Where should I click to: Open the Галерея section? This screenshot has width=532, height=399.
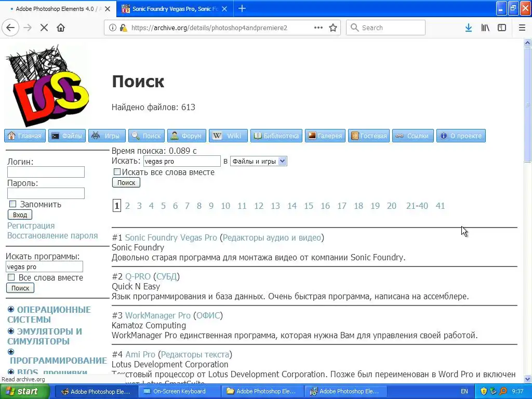(325, 136)
